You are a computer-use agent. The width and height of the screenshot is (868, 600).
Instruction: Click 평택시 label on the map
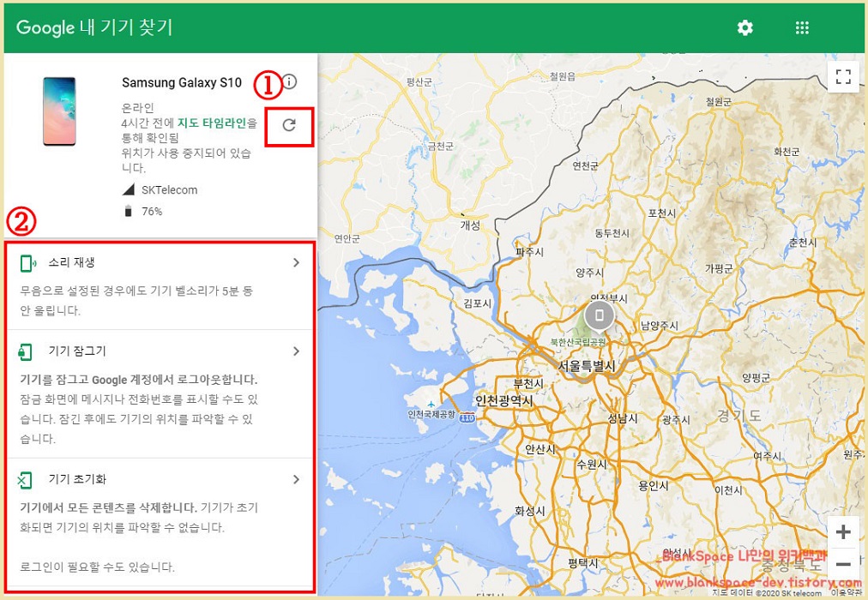coord(583,563)
